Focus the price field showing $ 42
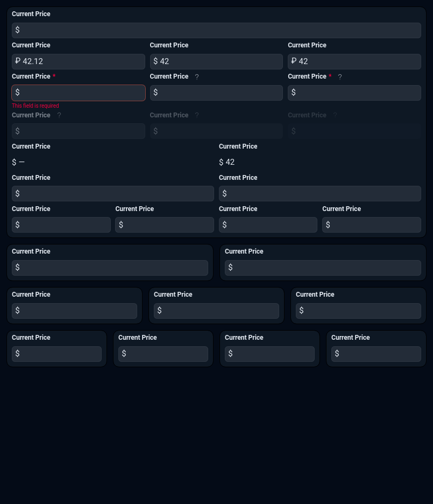This screenshot has height=504, width=433. pyautogui.click(x=216, y=61)
